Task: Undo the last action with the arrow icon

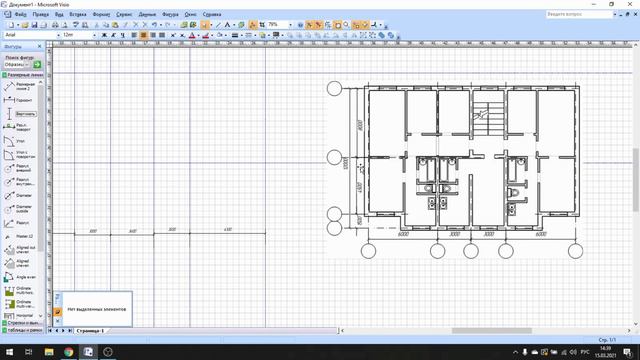Action: 155,25
